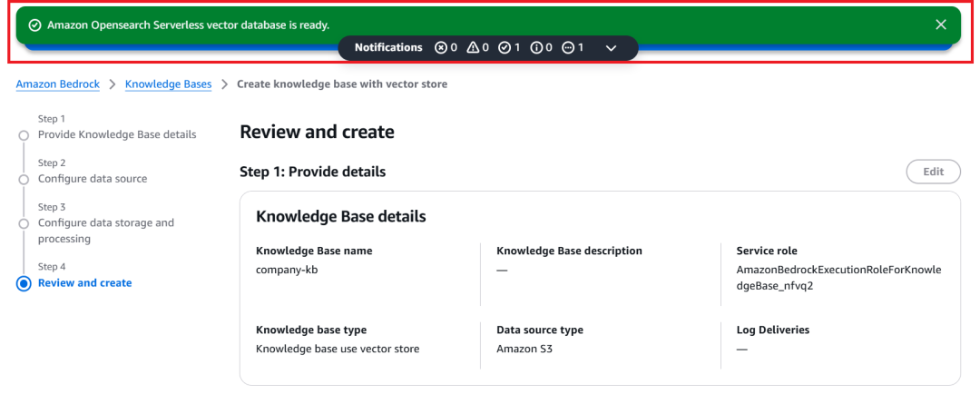Go to Provide Knowledge Base details step
The width and height of the screenshot is (980, 404).
[x=117, y=134]
